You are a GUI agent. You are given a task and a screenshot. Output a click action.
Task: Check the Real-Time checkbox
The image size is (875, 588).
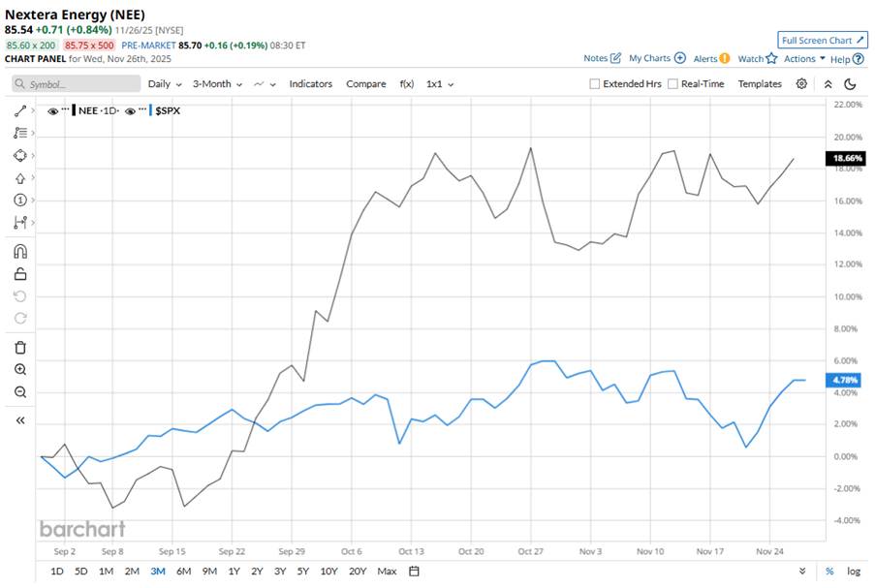click(x=673, y=84)
